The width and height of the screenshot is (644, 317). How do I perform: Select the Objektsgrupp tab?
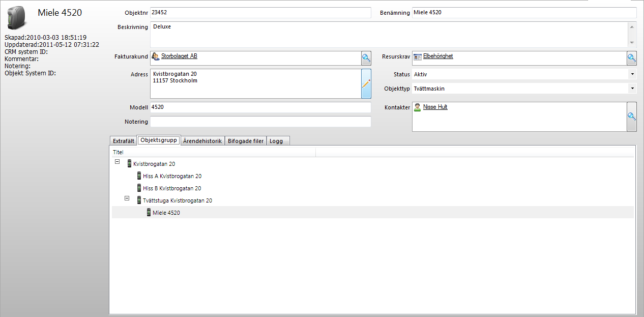pos(159,140)
